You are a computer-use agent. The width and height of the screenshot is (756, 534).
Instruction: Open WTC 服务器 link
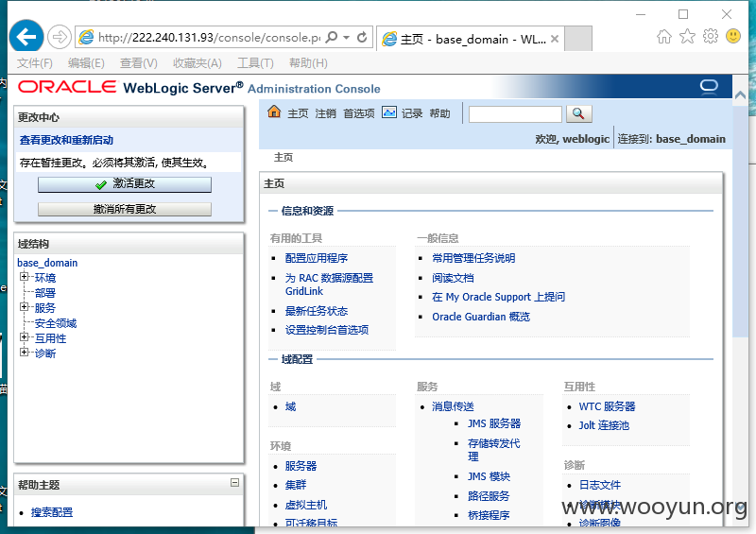[607, 406]
